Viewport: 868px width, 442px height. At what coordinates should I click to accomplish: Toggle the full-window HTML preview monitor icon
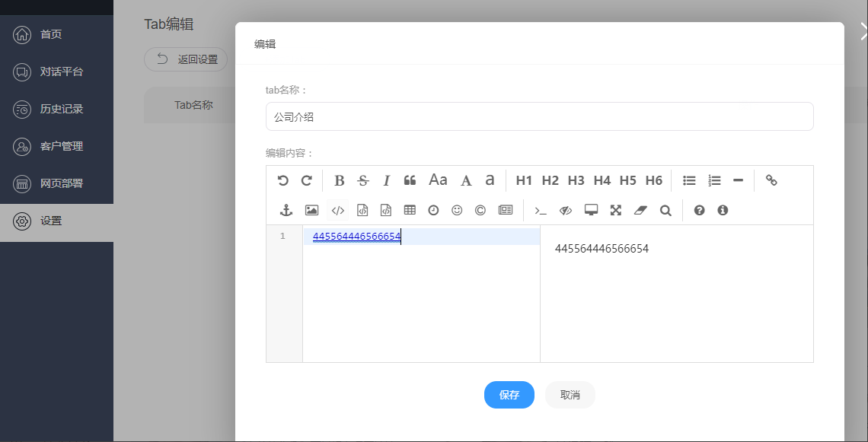point(591,210)
